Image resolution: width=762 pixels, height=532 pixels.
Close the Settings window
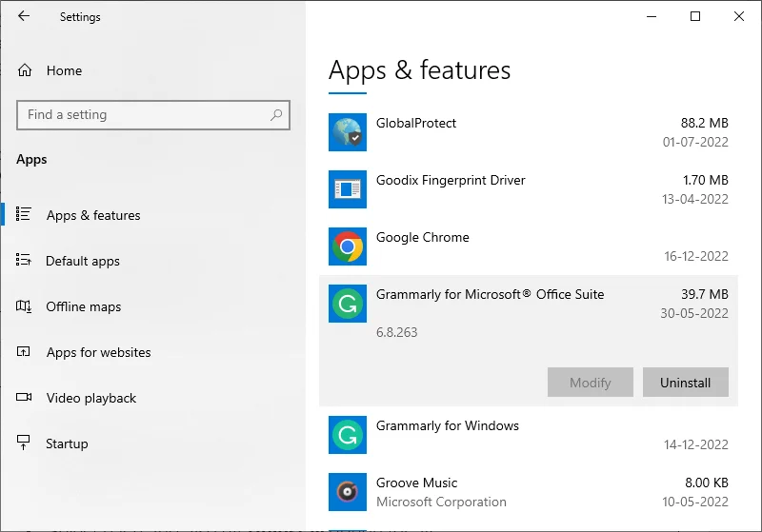(x=739, y=16)
